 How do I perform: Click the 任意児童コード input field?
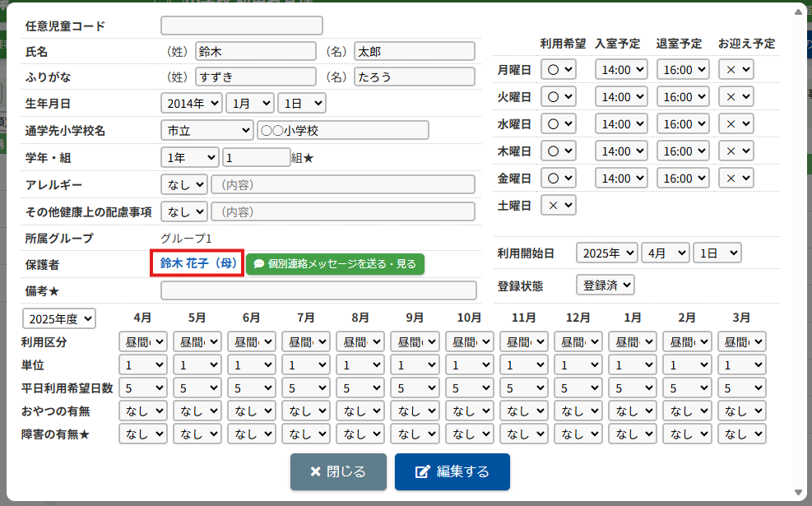pos(241,26)
